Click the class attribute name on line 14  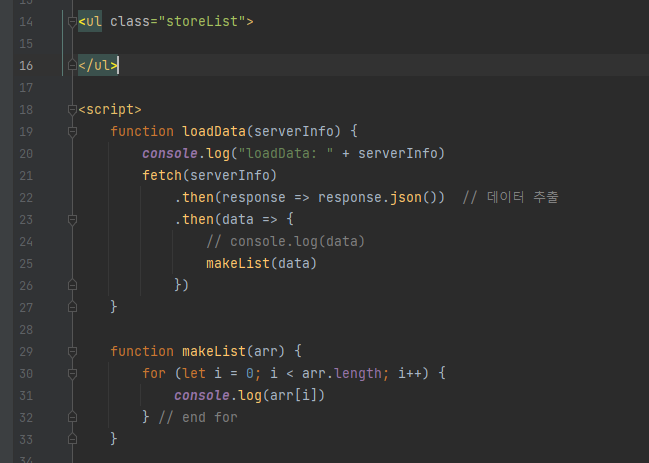click(130, 21)
